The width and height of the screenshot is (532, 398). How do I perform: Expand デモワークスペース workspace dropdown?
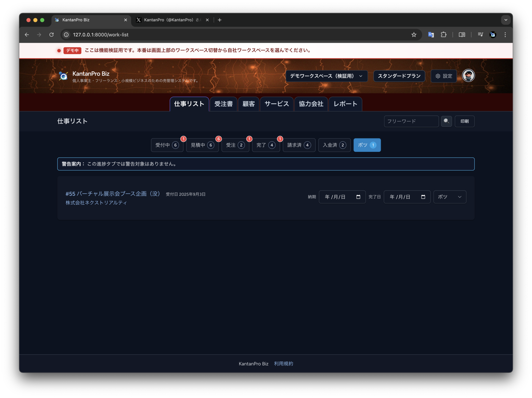(326, 76)
